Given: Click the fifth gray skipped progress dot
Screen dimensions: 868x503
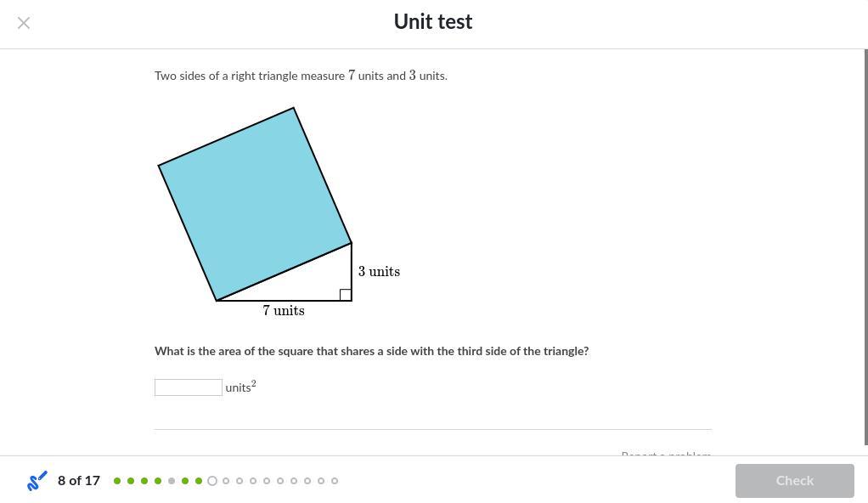Looking at the screenshot, I should coord(172,481).
